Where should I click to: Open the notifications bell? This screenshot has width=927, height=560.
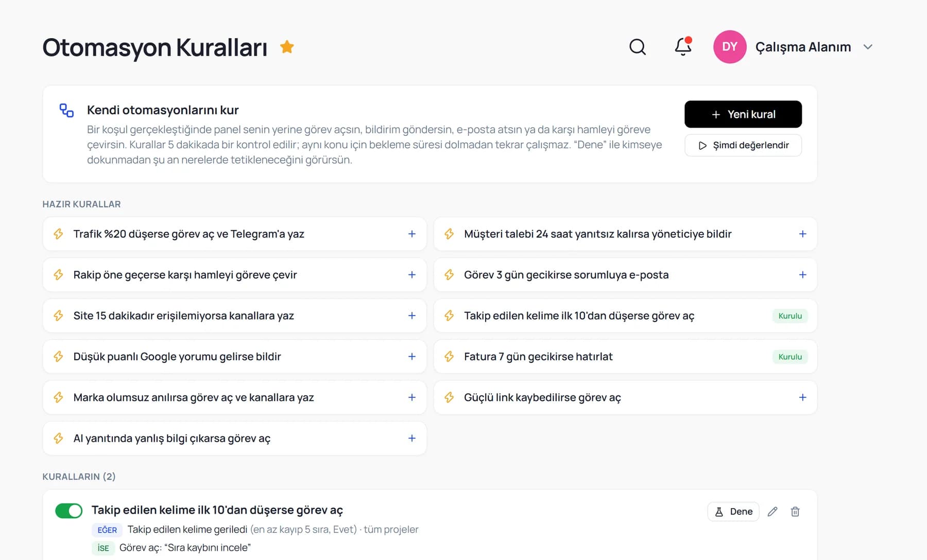pos(683,47)
